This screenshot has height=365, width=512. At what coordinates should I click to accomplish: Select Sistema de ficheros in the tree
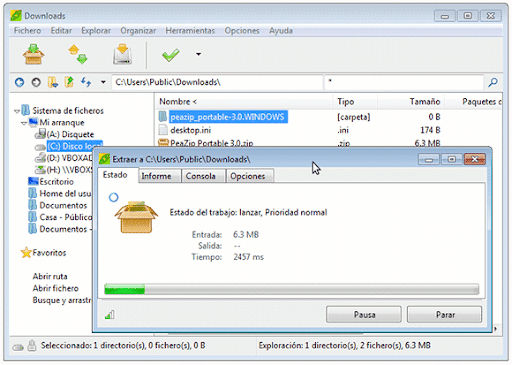(x=68, y=111)
